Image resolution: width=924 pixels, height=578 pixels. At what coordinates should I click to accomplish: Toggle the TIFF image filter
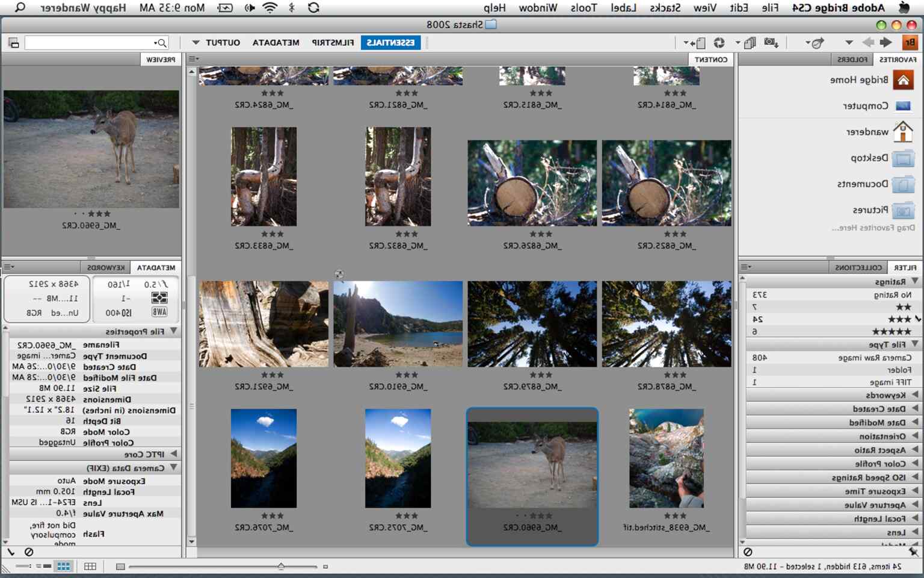click(833, 382)
